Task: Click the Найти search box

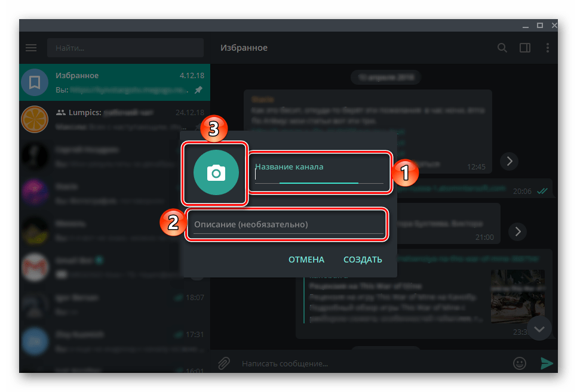Action: [125, 48]
